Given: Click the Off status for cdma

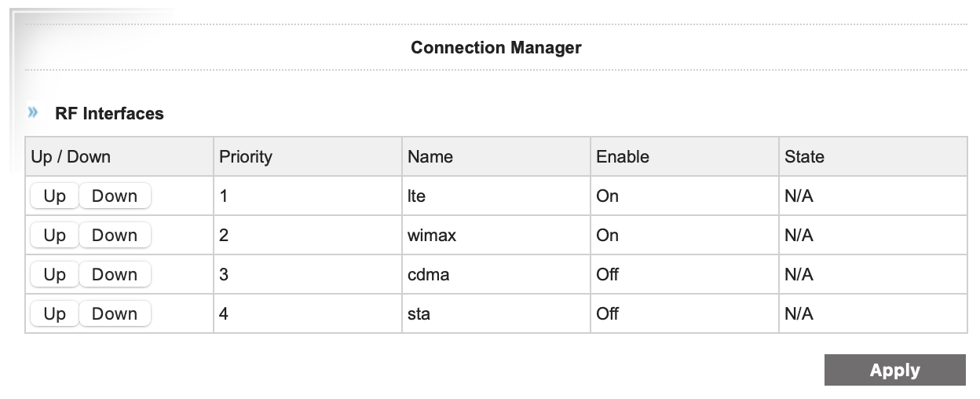Looking at the screenshot, I should [x=607, y=275].
